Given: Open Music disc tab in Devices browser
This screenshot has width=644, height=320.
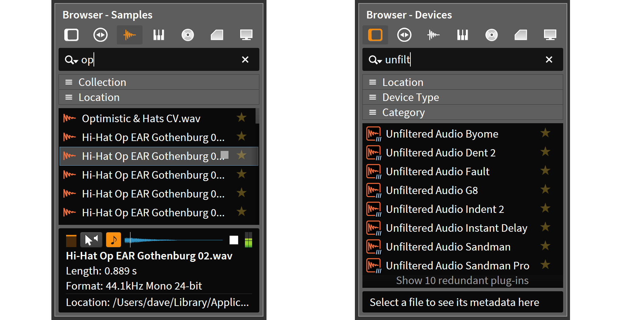Looking at the screenshot, I should tap(492, 35).
